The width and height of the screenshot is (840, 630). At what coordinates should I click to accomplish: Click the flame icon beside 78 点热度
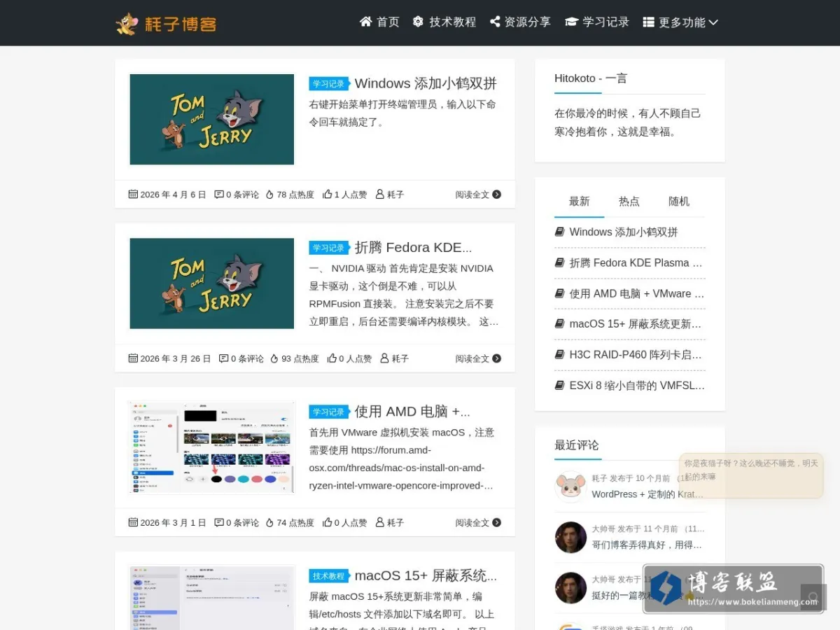pos(269,194)
